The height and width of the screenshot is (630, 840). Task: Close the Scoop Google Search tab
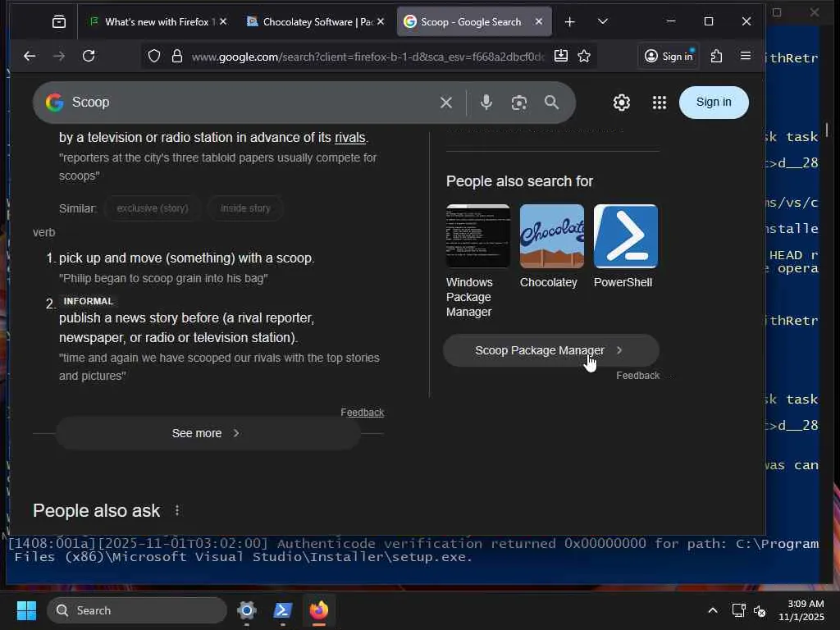[539, 21]
